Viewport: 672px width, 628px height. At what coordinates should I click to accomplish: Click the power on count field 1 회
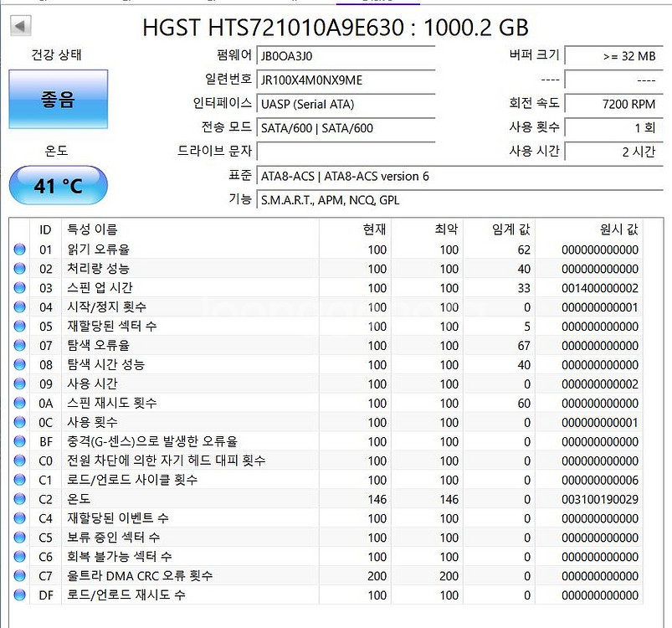click(613, 128)
